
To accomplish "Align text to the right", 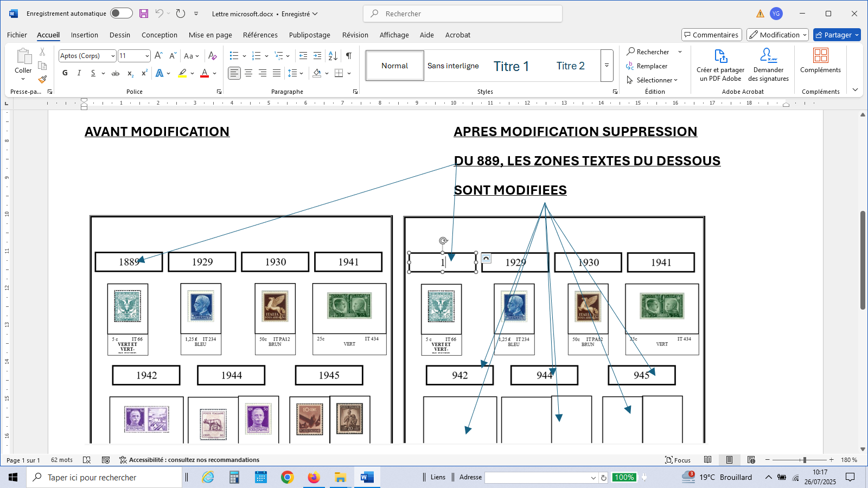I will (263, 73).
